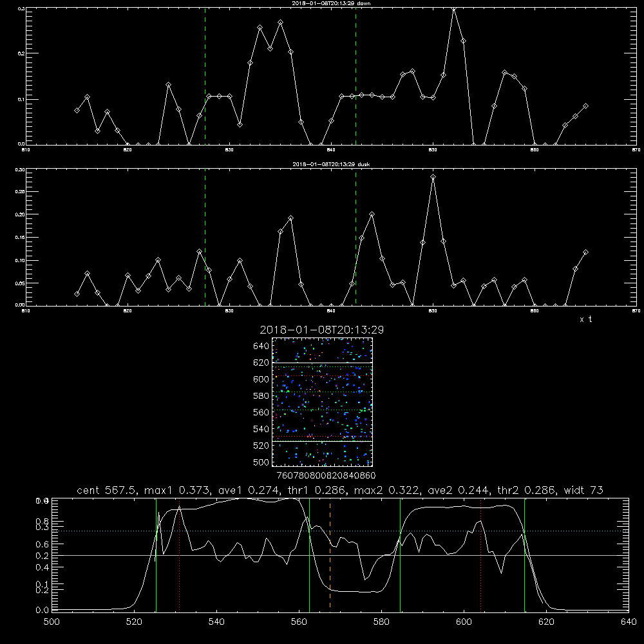
Task: Click the image y-axis label 620
Action: pyautogui.click(x=261, y=363)
